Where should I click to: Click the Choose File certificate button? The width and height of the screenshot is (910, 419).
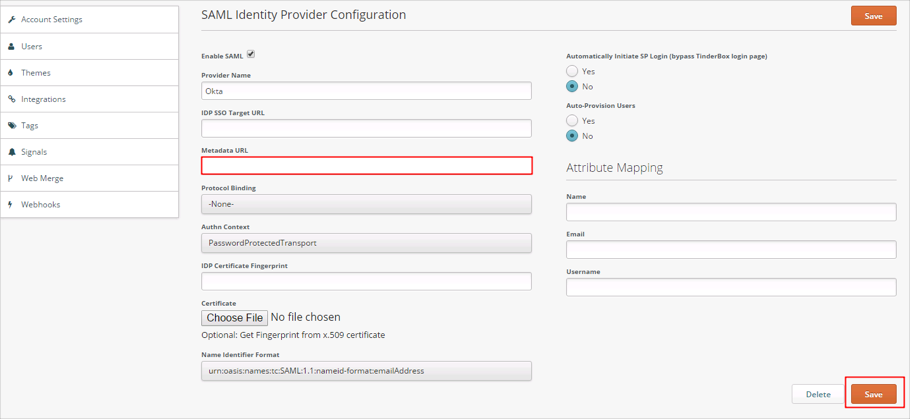(x=235, y=318)
